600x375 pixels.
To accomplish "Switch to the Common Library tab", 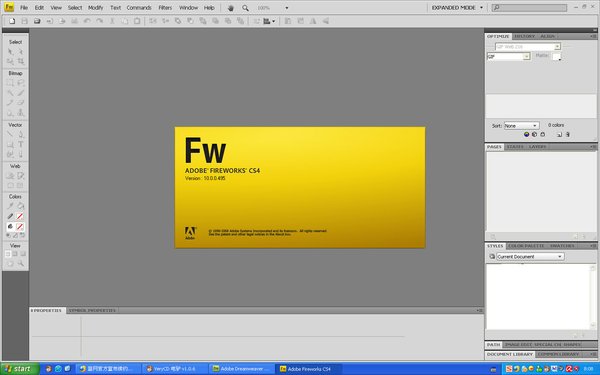I will 558,354.
